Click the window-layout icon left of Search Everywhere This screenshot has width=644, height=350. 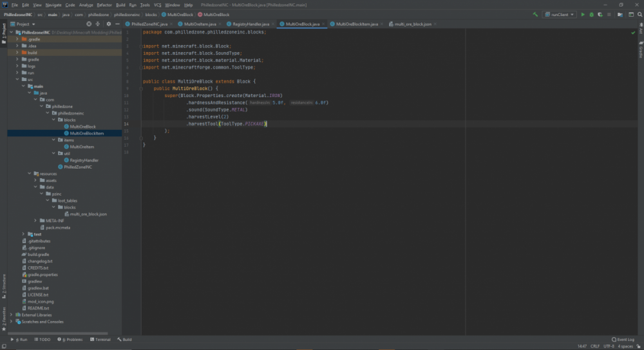(x=631, y=14)
